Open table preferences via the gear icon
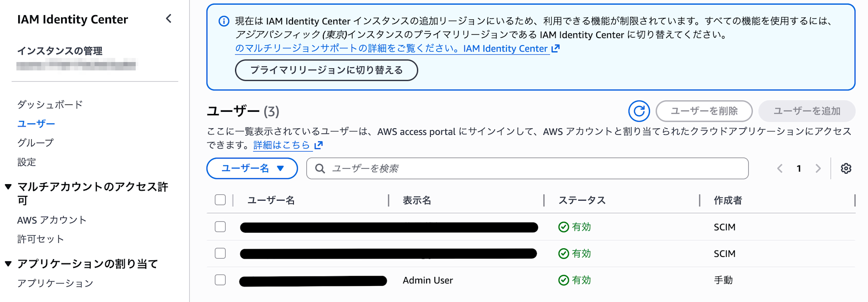Image resolution: width=868 pixels, height=302 pixels. click(x=845, y=169)
